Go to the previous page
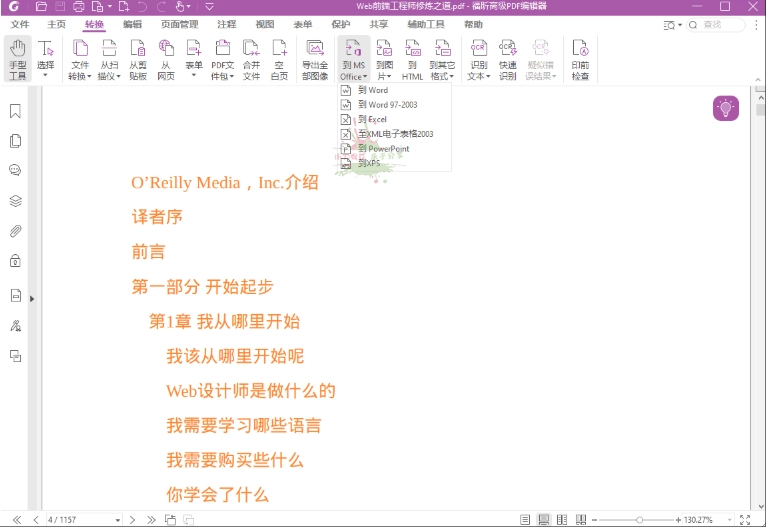This screenshot has height=527, width=766. [x=36, y=520]
